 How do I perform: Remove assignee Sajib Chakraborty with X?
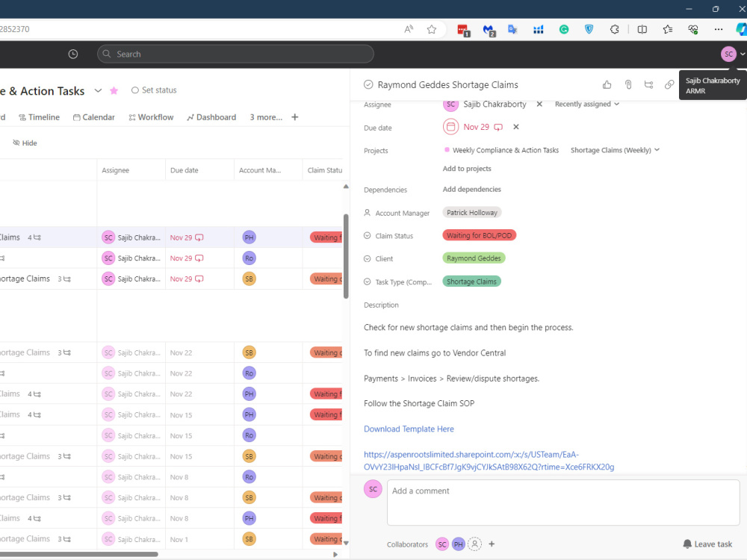[x=539, y=104]
